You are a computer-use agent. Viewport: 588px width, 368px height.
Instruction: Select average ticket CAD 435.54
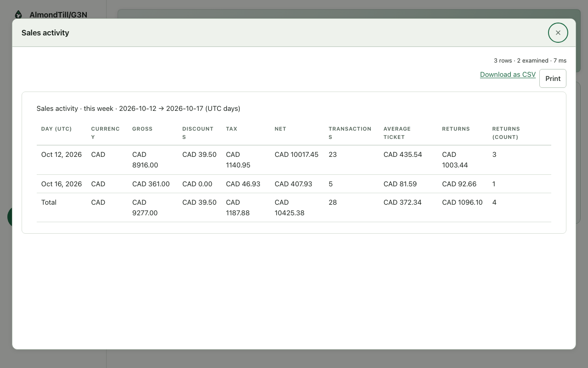(402, 155)
